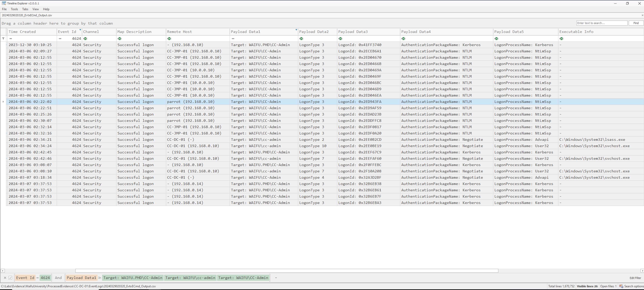Click the blue filter glyph on Payload Data1 header
This screenshot has width=644, height=290.
(x=296, y=30)
